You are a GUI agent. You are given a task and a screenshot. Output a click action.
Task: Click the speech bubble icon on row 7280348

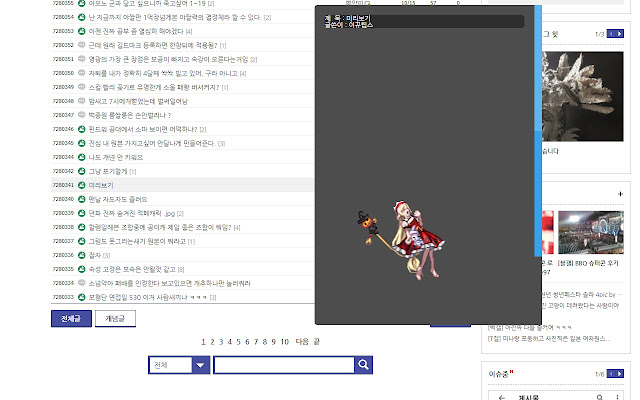[82, 101]
